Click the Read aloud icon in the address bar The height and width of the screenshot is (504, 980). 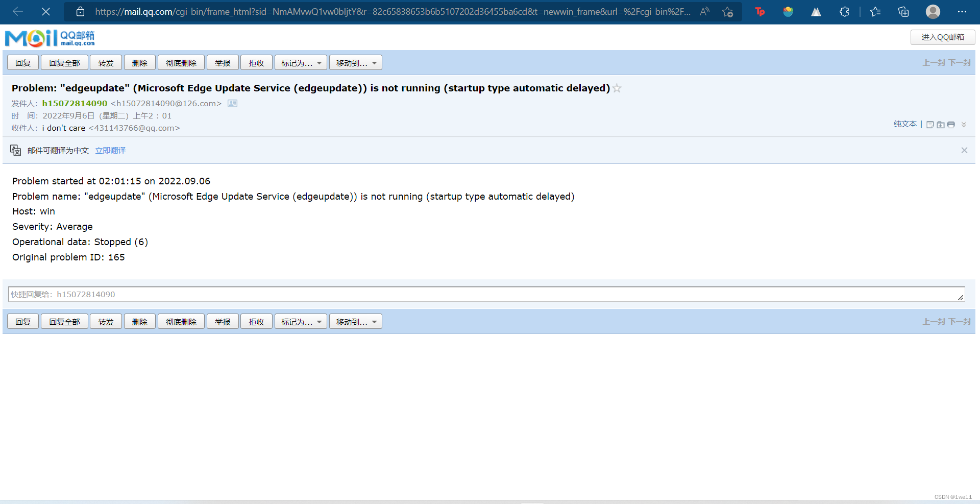(704, 11)
